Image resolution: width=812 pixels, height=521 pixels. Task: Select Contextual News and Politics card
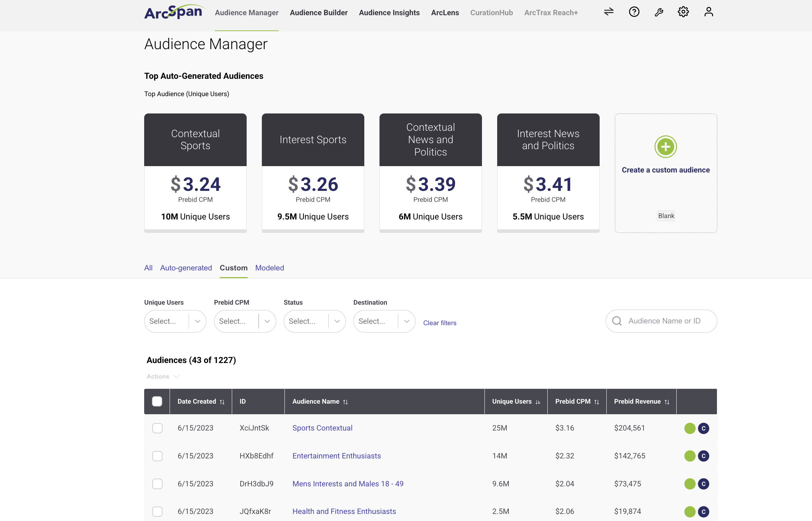pos(431,173)
